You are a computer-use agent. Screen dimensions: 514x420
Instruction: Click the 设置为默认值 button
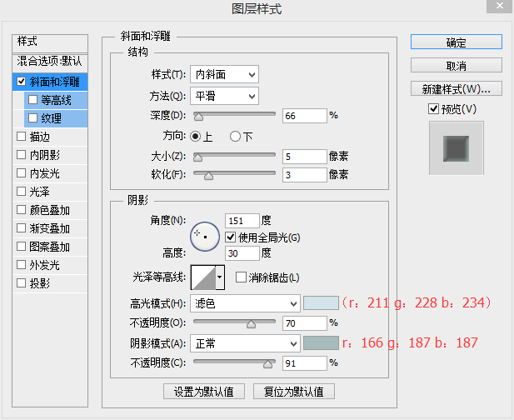(x=203, y=391)
